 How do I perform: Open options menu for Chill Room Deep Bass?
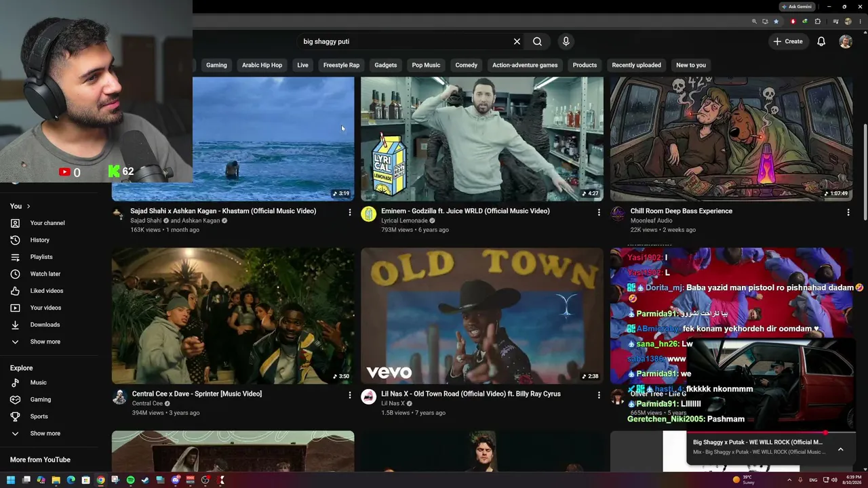coord(848,212)
